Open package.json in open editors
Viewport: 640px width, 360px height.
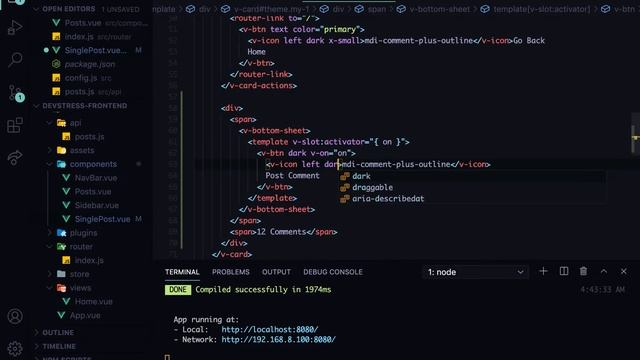[x=89, y=64]
